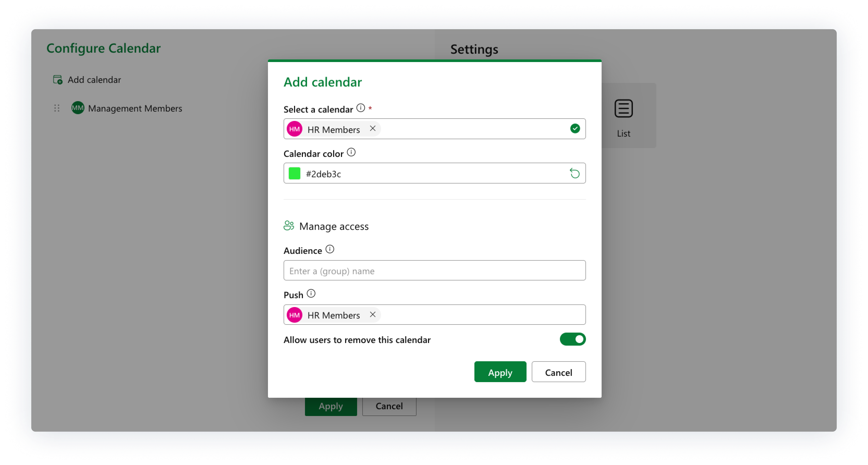Click info icon beside Calendar color label
The image size is (868, 465).
(351, 152)
